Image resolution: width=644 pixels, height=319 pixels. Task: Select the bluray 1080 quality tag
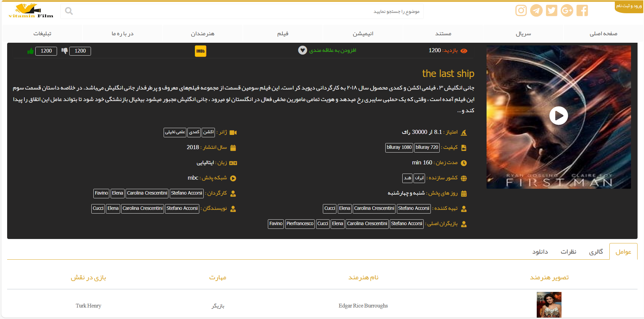click(x=399, y=147)
